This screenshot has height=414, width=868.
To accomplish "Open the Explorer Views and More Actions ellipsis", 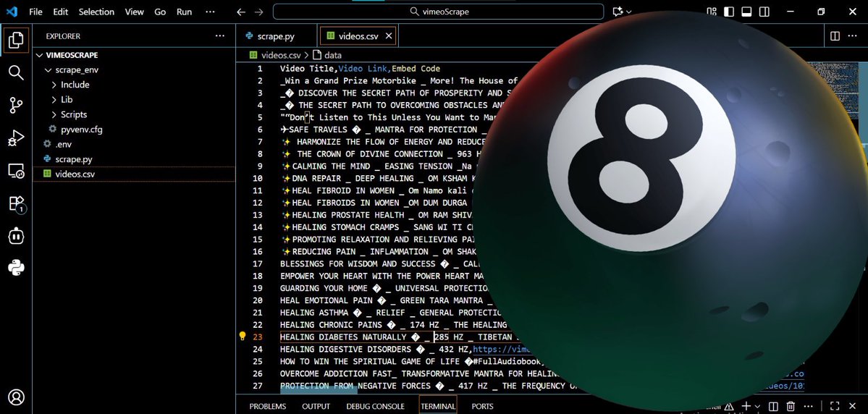I will 220,36.
